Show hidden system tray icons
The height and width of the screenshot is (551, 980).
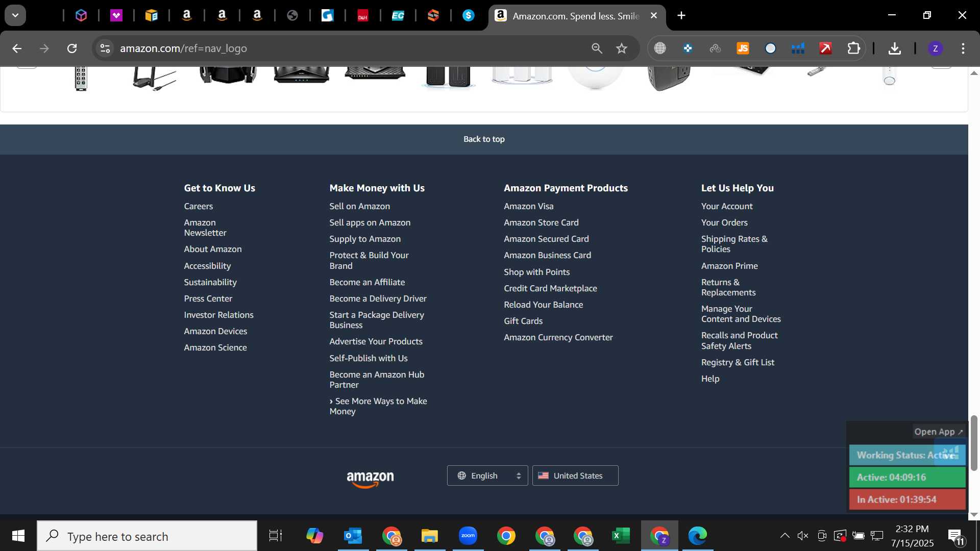point(785,536)
